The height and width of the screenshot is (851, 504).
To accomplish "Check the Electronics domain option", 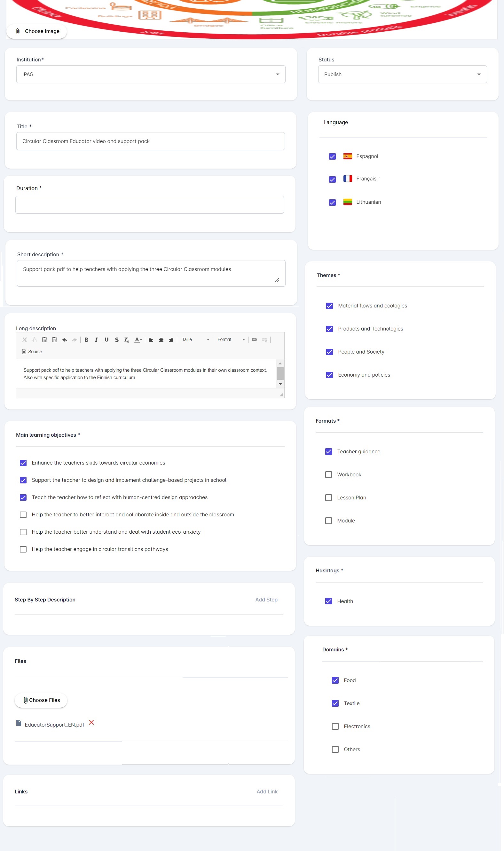I will [335, 726].
